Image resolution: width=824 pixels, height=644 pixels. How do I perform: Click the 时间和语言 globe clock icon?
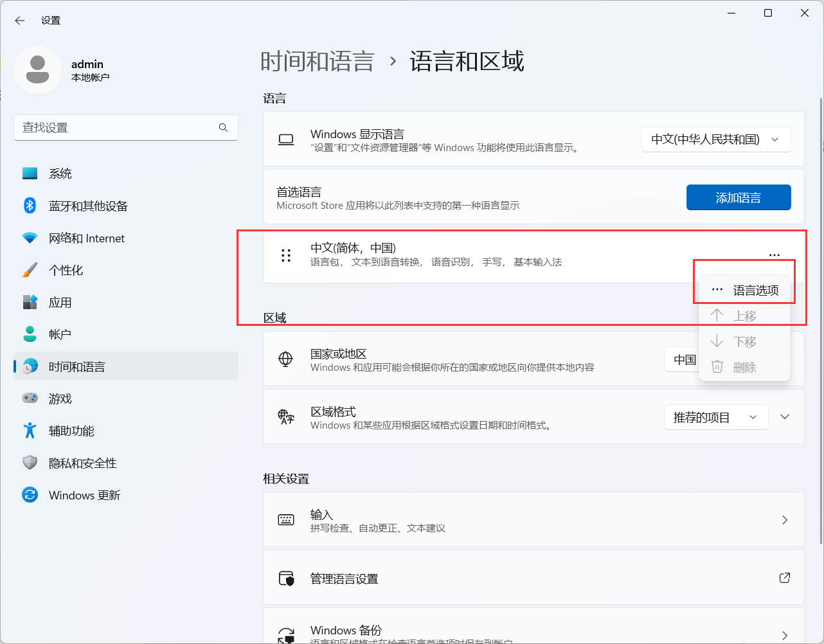(x=30, y=366)
